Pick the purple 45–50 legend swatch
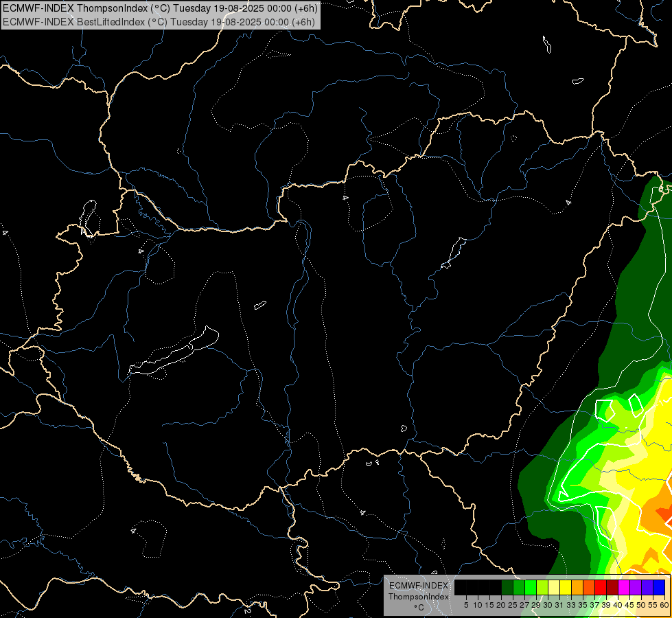This screenshot has height=618, width=672. [x=636, y=588]
